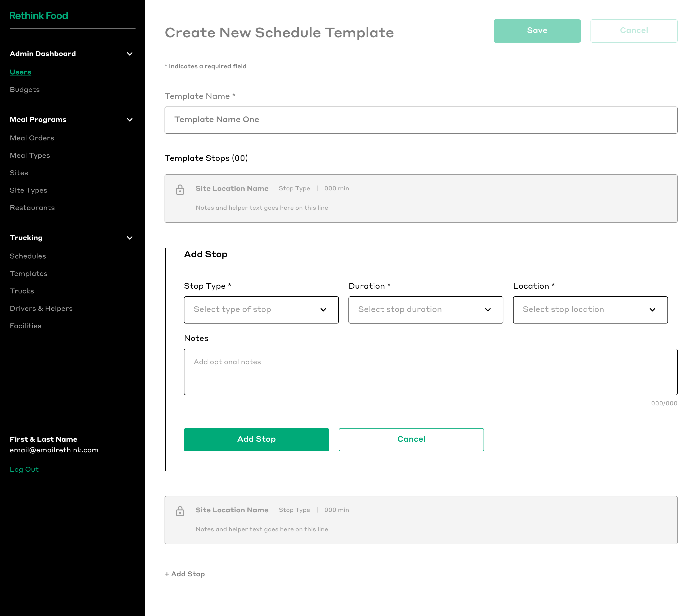697x616 pixels.
Task: Click the + Add Stop link
Action: (x=185, y=574)
